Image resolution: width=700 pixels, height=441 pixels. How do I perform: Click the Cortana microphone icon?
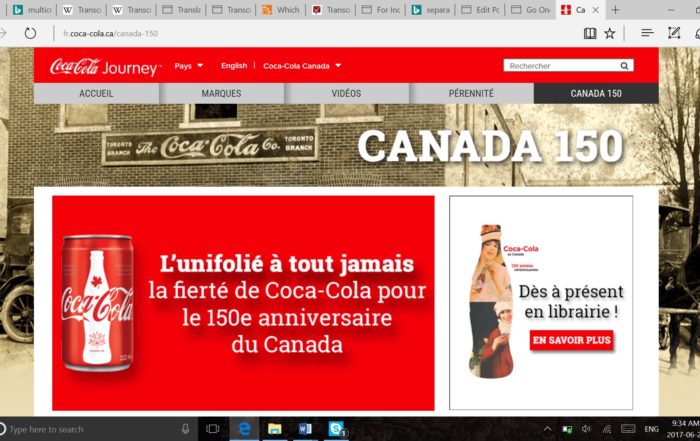click(185, 429)
